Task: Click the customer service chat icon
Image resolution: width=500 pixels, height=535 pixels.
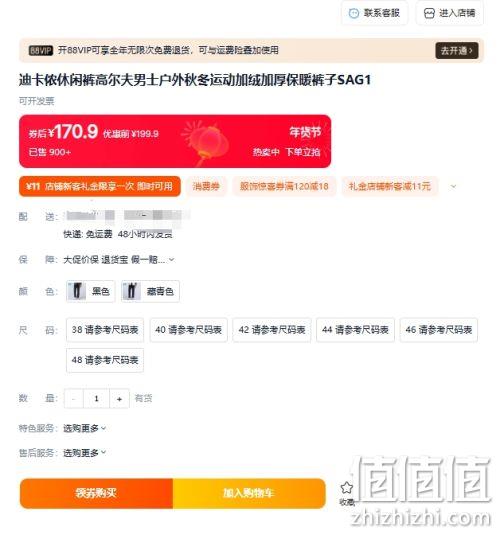Action: pos(354,13)
